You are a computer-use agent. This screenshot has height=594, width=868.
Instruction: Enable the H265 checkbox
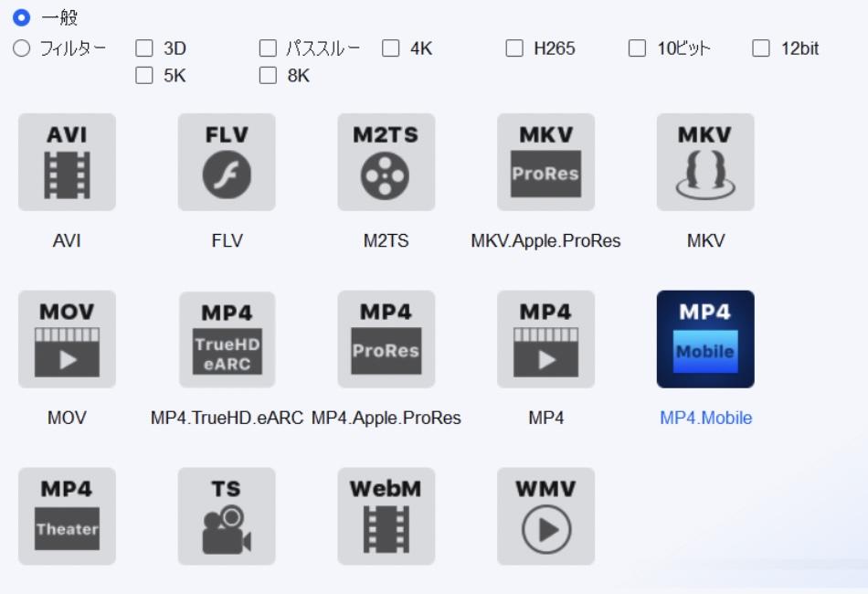click(x=514, y=48)
